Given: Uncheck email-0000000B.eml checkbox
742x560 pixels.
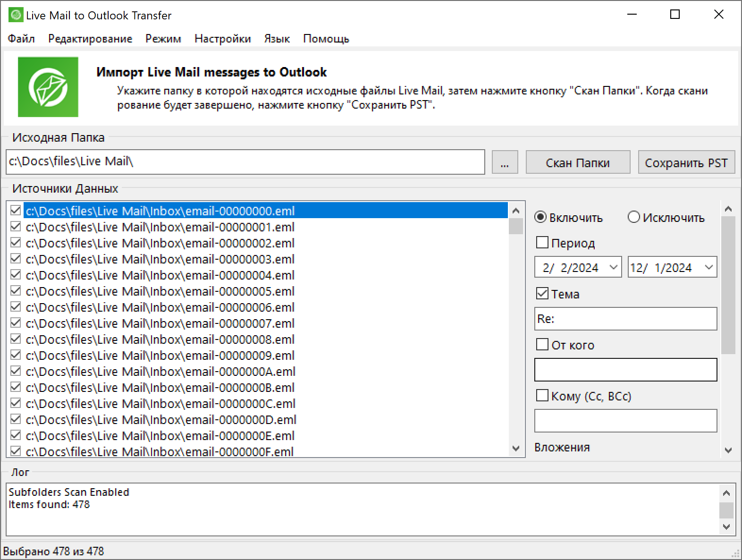Looking at the screenshot, I should point(16,387).
